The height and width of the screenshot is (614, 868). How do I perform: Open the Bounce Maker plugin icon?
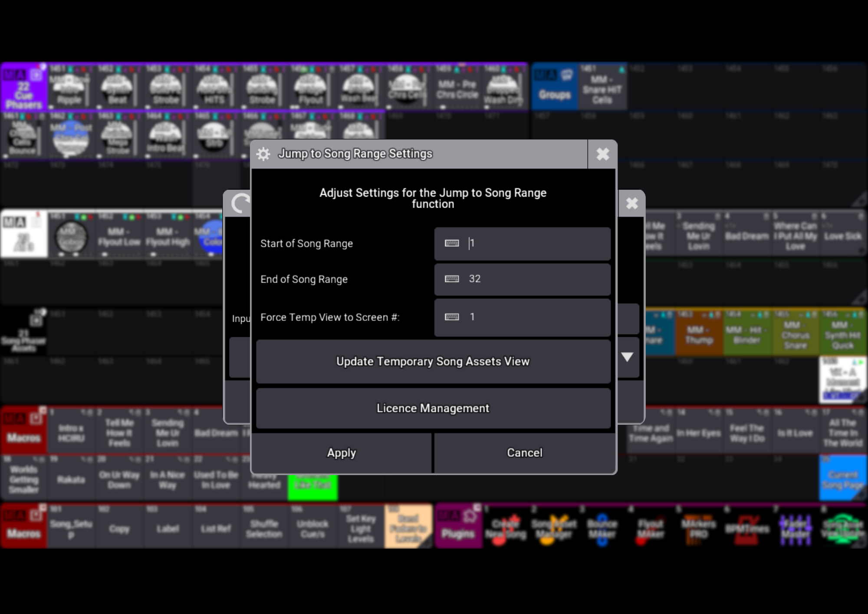pos(602,527)
